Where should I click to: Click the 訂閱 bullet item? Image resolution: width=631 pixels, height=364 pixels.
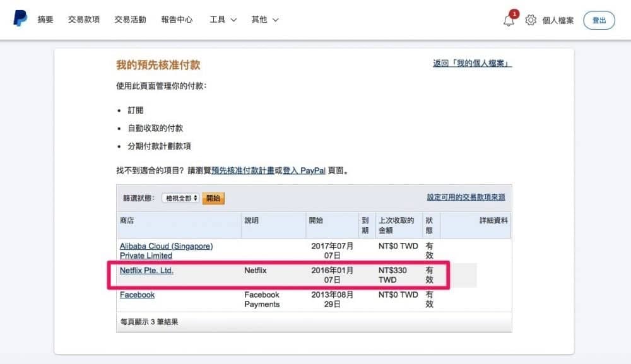click(x=136, y=110)
